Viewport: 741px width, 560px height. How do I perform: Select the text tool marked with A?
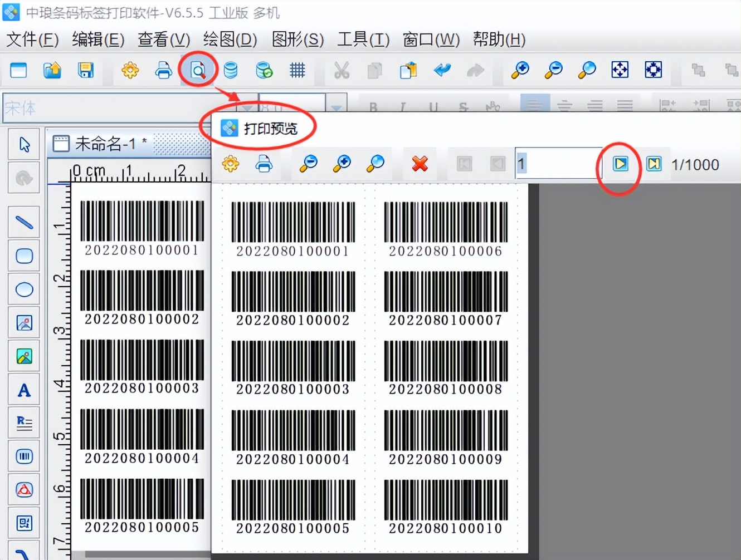23,390
